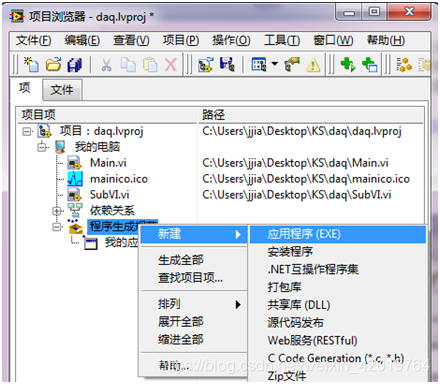Image resolution: width=440 pixels, height=384 pixels.
Task: Choose Zip文件 from submenu
Action: pyautogui.click(x=338, y=376)
